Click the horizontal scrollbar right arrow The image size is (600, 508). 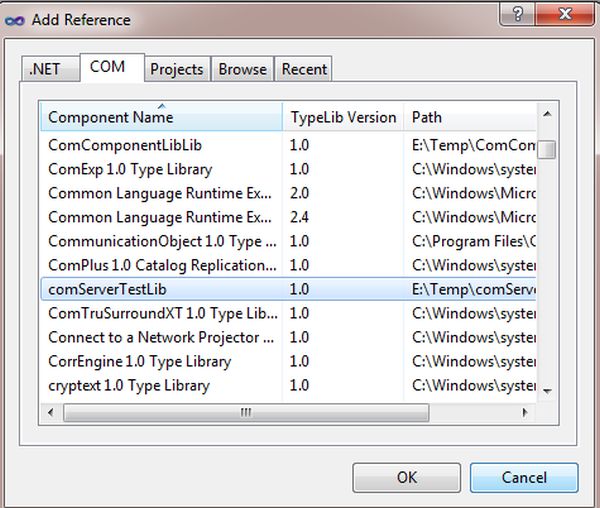pos(528,412)
